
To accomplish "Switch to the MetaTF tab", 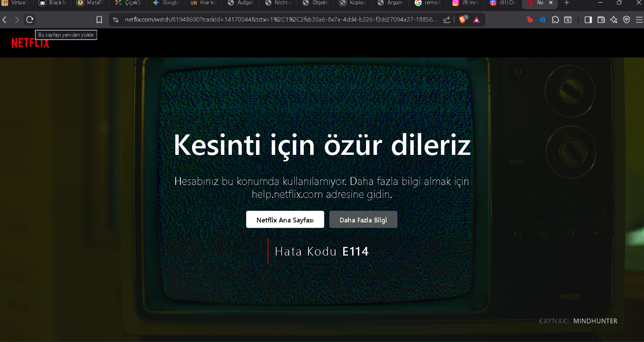I will [x=90, y=3].
